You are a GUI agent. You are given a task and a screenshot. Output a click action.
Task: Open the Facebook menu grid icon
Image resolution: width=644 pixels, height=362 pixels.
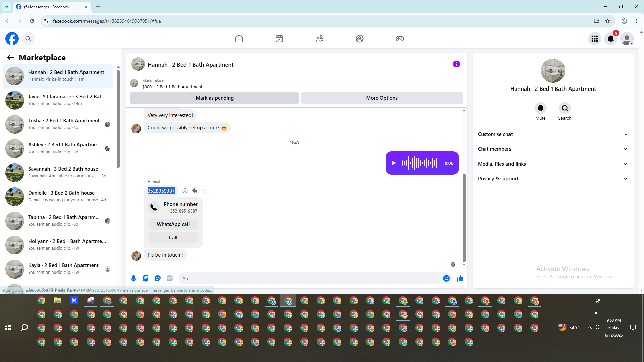click(x=595, y=39)
